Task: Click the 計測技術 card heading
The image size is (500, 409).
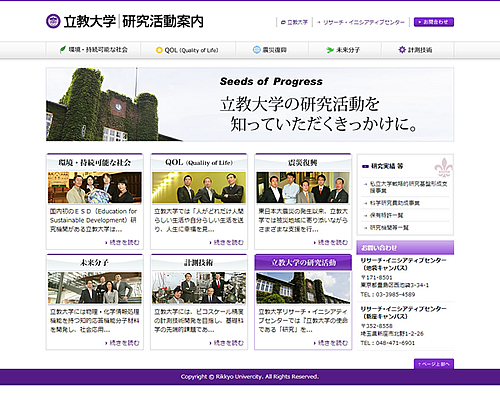Action: pos(199,263)
